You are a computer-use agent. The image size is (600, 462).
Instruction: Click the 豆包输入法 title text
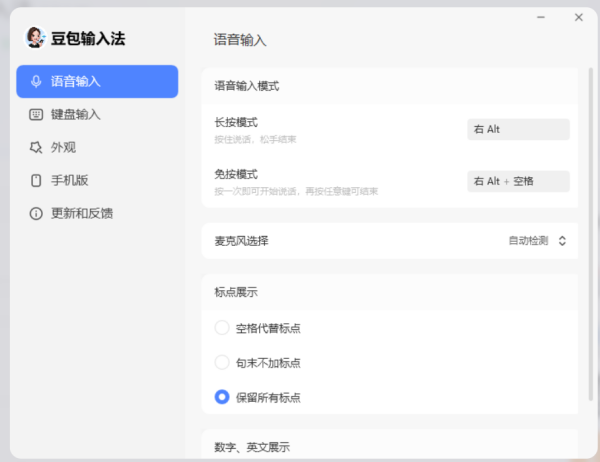pyautogui.click(x=88, y=39)
